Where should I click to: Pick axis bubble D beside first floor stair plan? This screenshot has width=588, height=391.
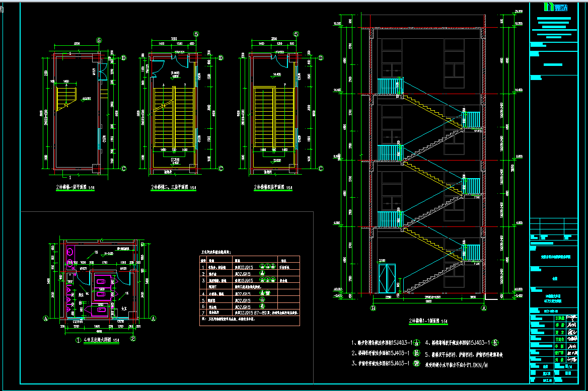(123, 58)
